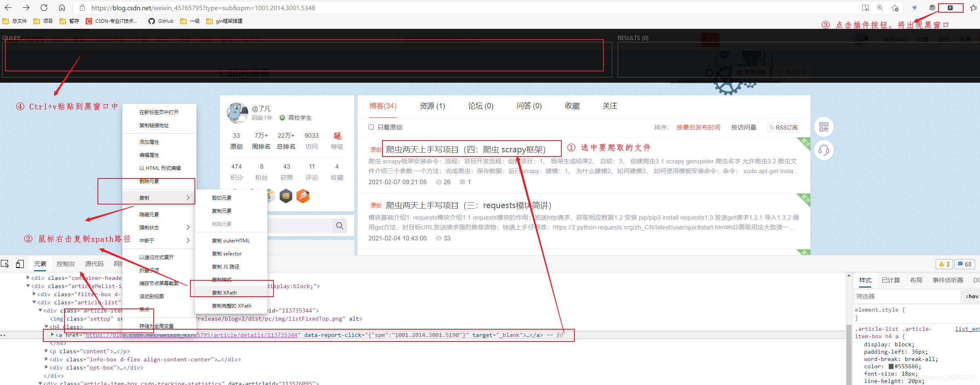Viewport: 980px width, 385px height.
Task: Click the RSS订阅 button
Action: [783, 128]
